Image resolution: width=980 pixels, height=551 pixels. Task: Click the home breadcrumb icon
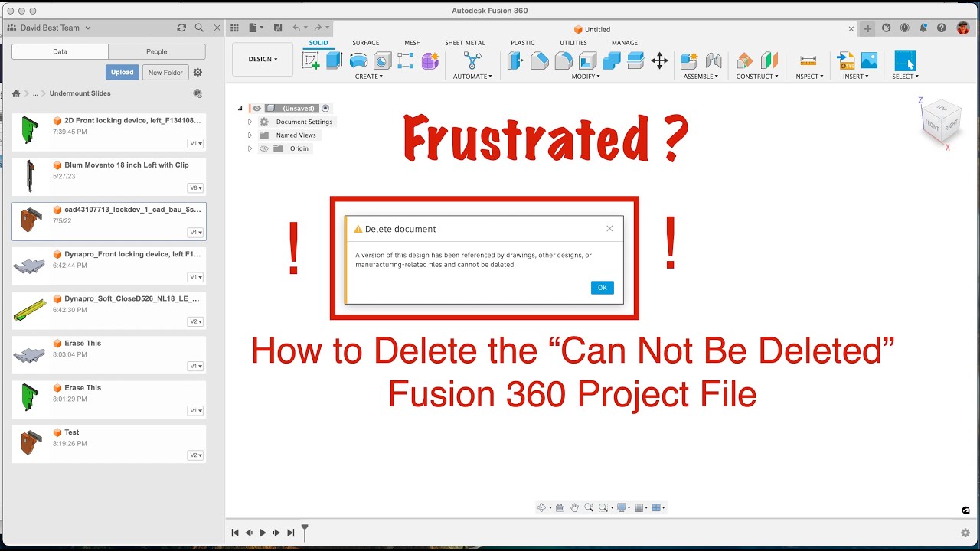tap(16, 93)
